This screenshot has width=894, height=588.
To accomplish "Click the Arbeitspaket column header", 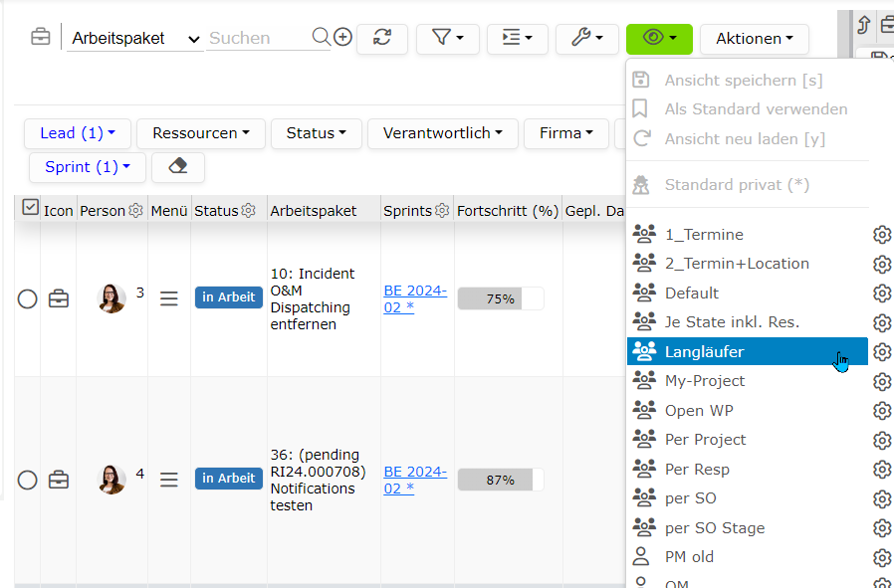I will point(313,211).
